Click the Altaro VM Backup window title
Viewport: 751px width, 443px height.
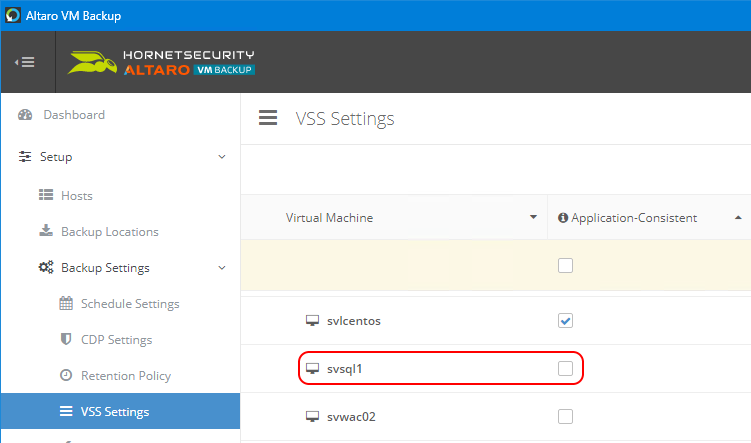(x=73, y=16)
